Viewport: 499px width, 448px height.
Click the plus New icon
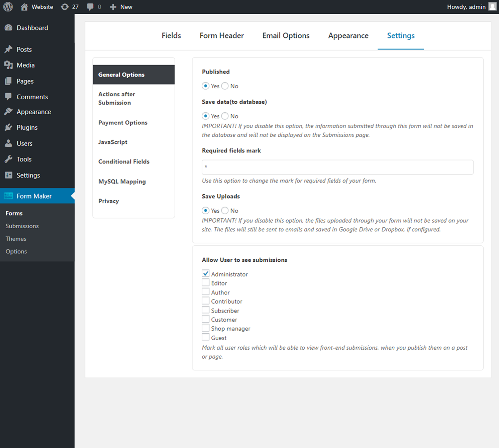[x=113, y=7]
